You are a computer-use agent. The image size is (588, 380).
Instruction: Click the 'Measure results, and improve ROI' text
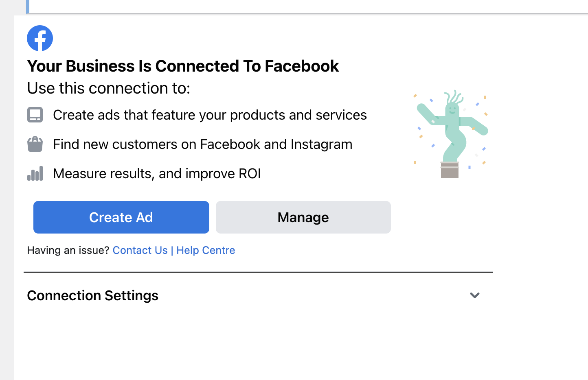tap(157, 174)
